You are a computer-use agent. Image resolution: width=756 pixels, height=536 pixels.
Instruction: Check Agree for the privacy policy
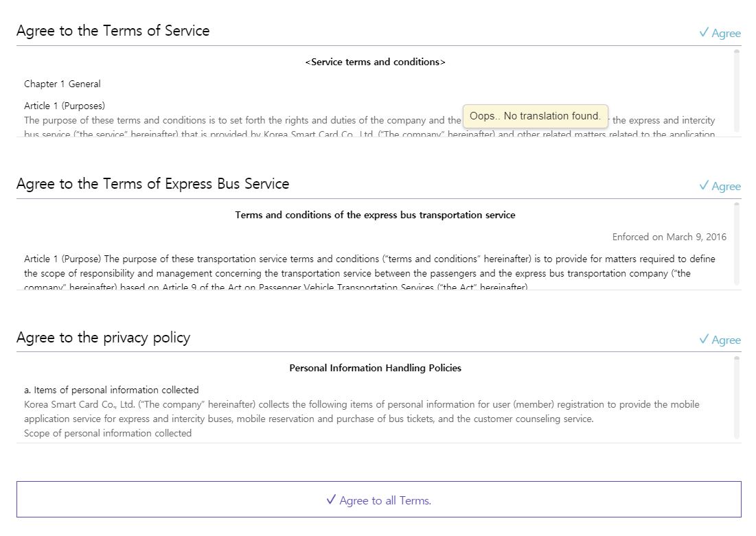point(720,340)
